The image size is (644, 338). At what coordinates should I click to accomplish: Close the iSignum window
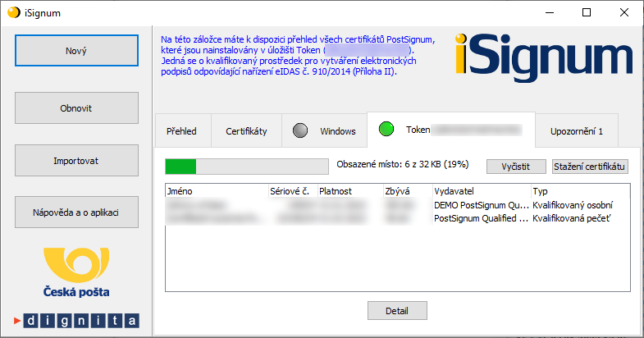624,13
